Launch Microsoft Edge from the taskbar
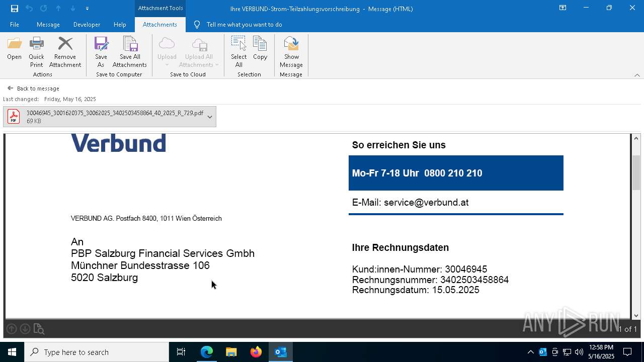Screen dimensions: 644x362 click(x=207, y=352)
